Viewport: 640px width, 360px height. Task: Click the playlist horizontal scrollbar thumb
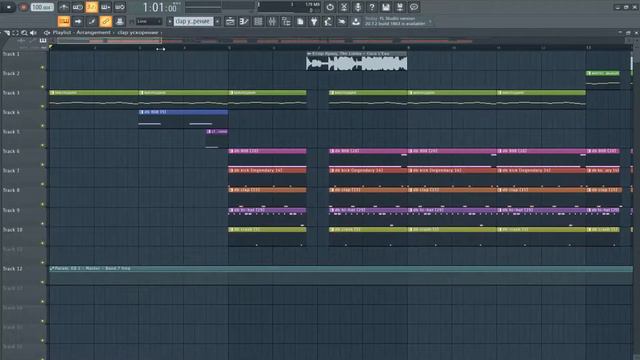(x=109, y=40)
